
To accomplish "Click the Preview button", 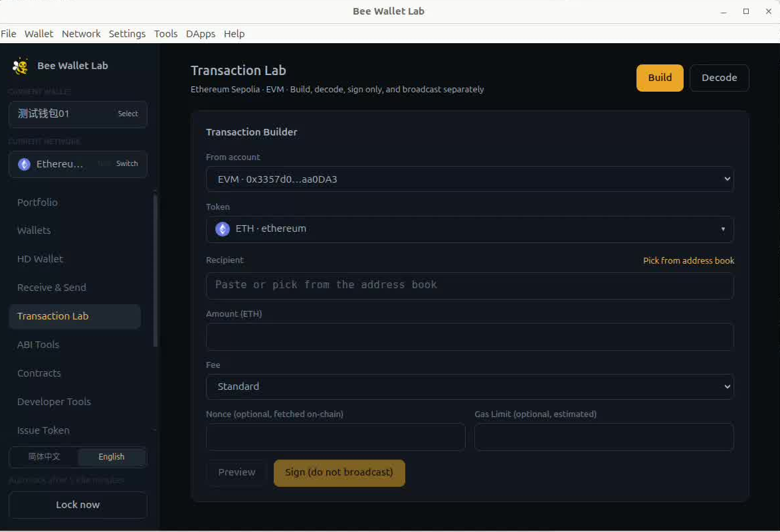I will tap(237, 473).
